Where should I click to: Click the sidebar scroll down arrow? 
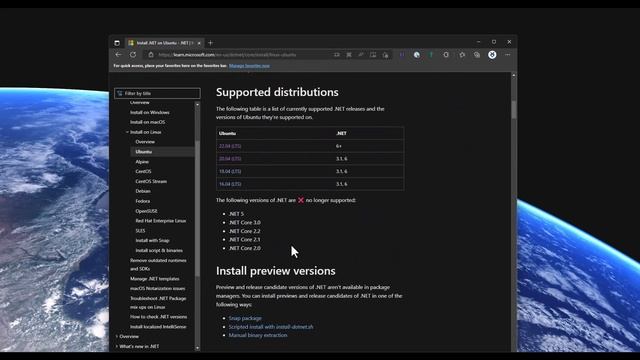click(198, 348)
